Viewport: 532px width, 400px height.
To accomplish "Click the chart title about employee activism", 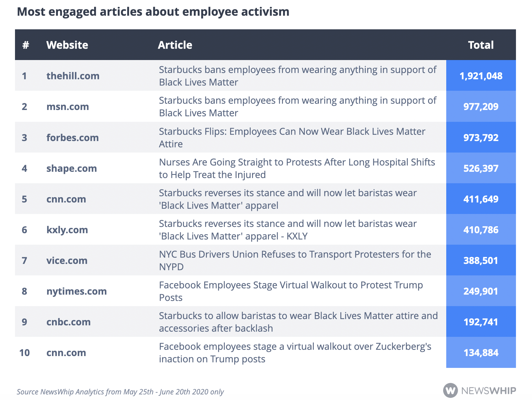I will [153, 12].
